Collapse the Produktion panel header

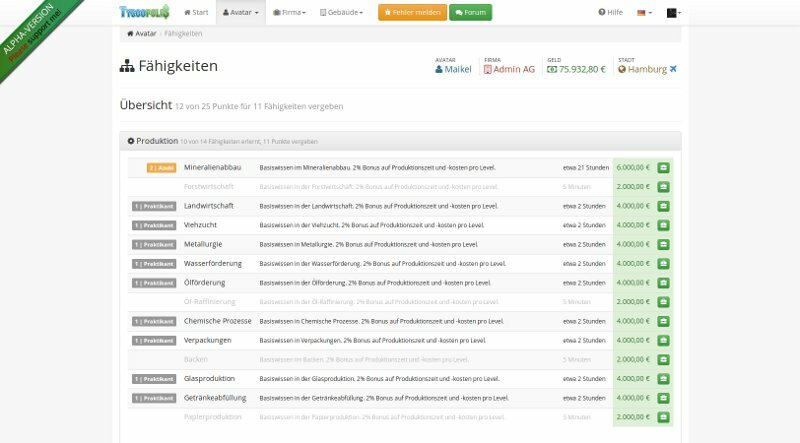pyautogui.click(x=158, y=142)
